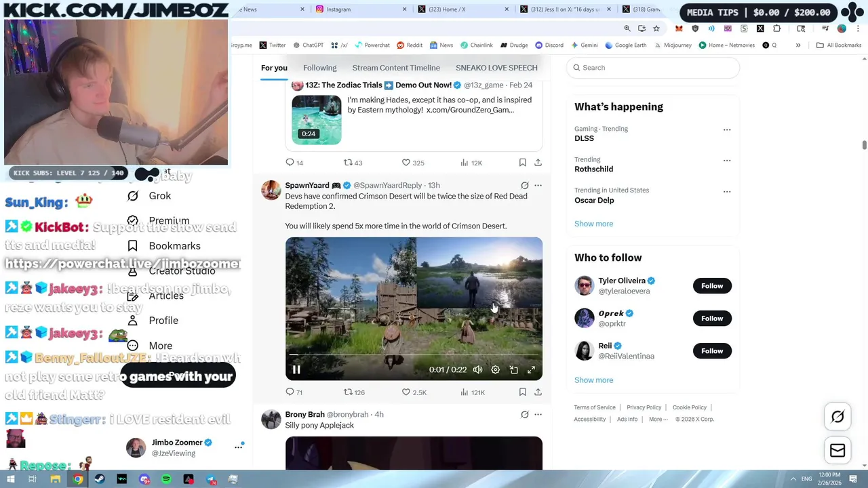Open Grok action on Brony Brah post
868x488 pixels.
[x=524, y=414]
